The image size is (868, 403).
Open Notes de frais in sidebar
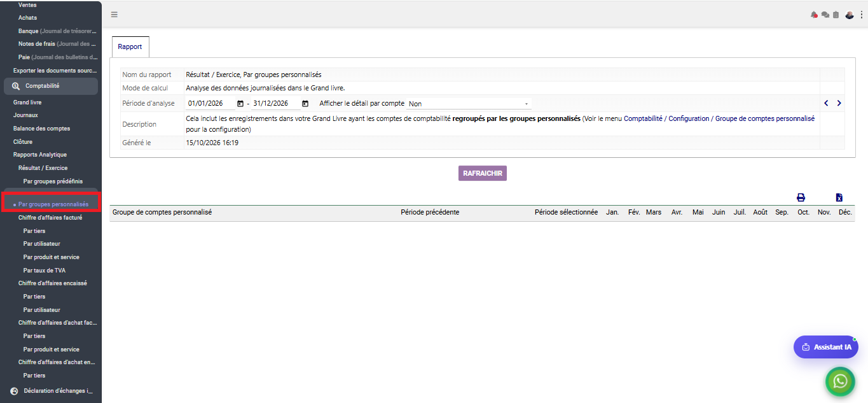pos(57,44)
